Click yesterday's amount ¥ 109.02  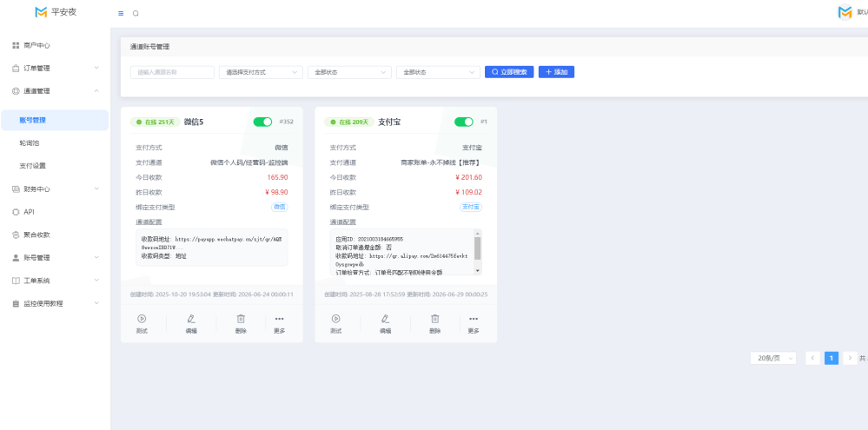[469, 193]
